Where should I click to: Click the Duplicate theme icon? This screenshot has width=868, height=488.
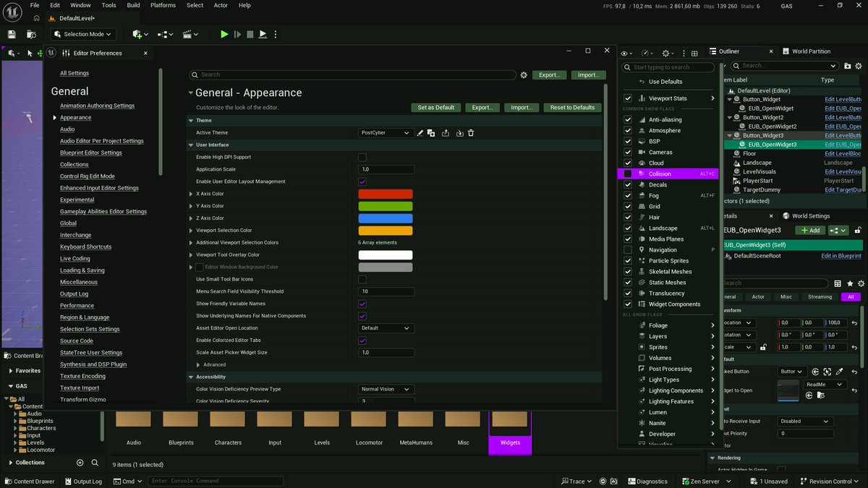(x=431, y=133)
